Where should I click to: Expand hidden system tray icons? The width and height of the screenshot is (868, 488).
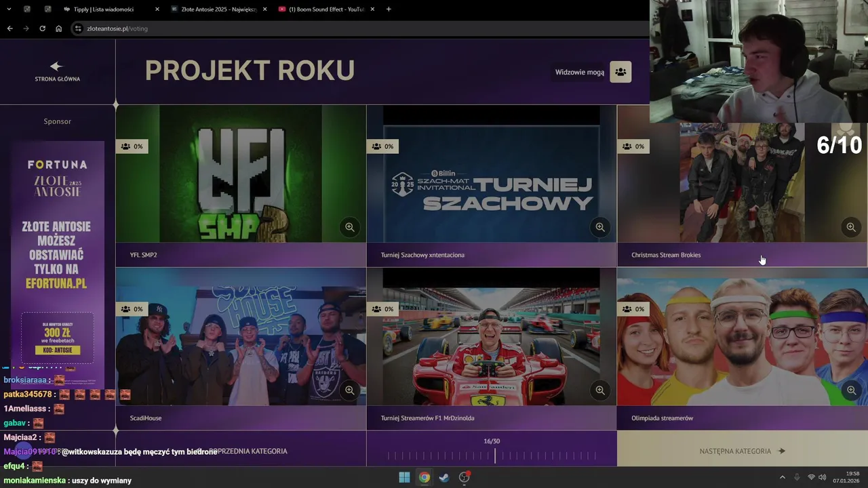coord(782,477)
